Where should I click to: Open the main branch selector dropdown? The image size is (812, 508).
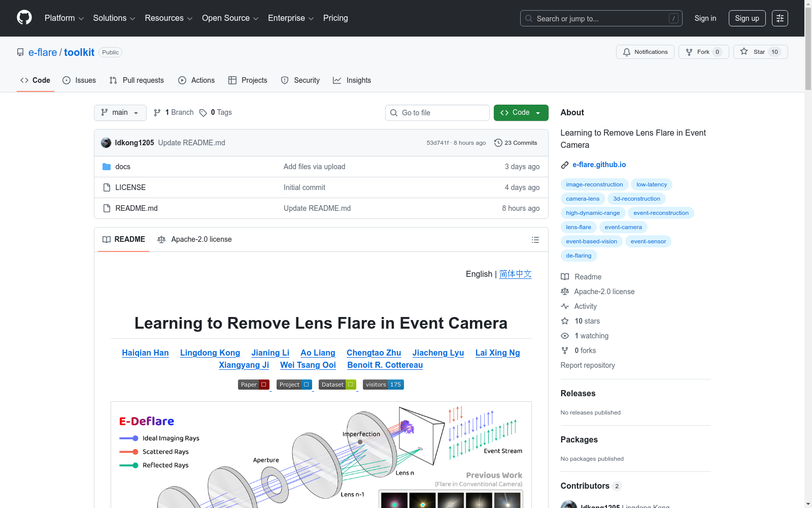coord(120,113)
